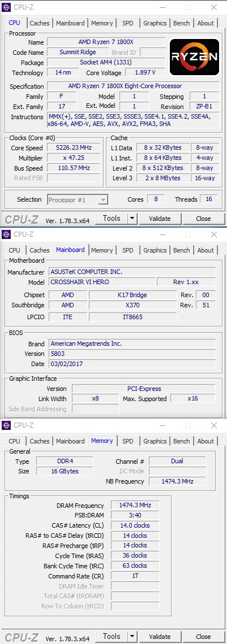Click the Ryzen logo image
This screenshot has width=227, height=644.
(x=195, y=56)
